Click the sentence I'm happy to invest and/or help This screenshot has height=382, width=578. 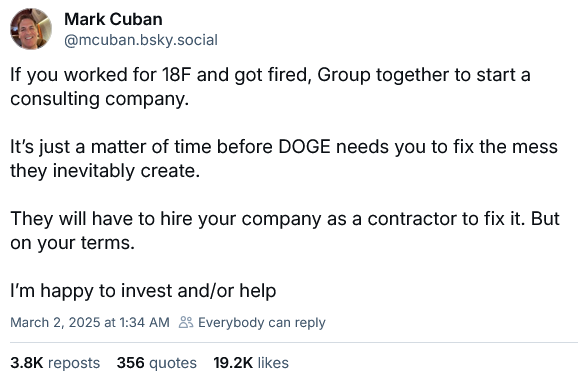point(143,291)
